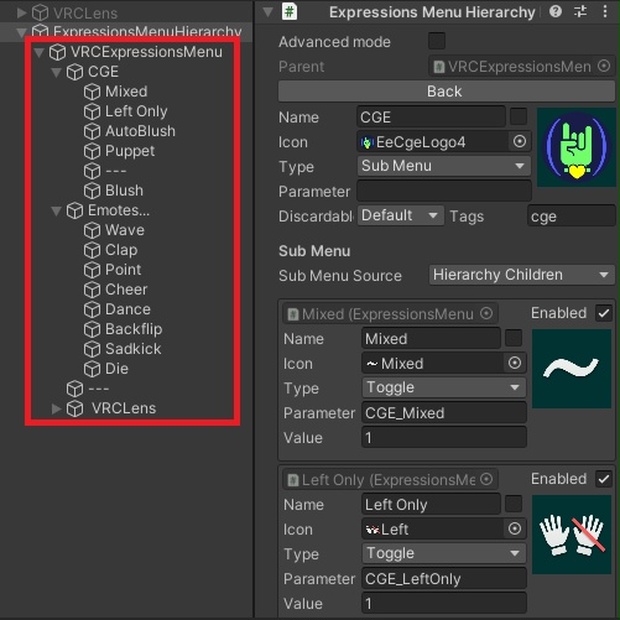Toggle the Advanced mode checkbox
The image size is (620, 620).
coord(436,41)
